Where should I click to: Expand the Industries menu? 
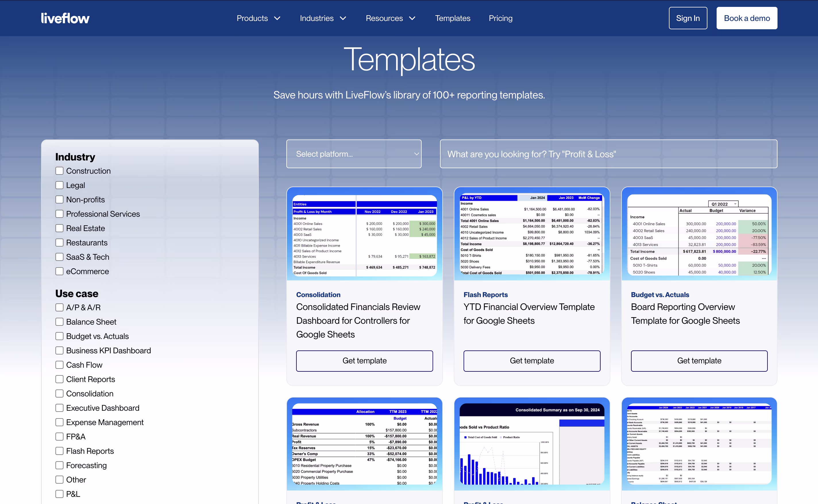(x=323, y=18)
